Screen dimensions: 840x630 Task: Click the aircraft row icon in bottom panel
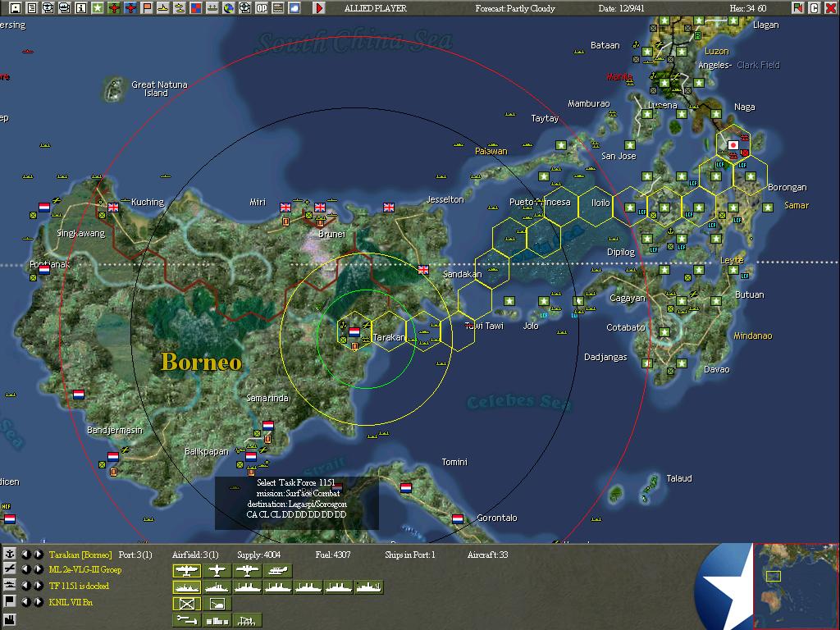point(9,569)
